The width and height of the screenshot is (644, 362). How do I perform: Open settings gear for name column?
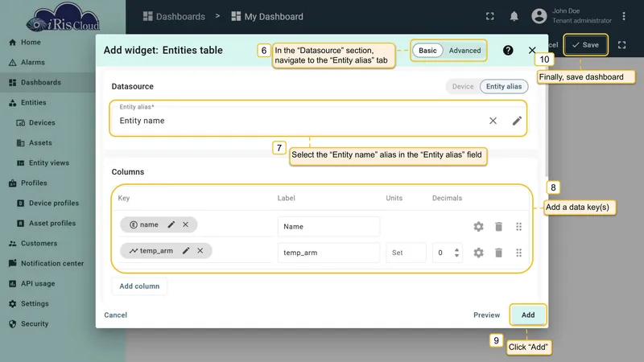coord(478,227)
